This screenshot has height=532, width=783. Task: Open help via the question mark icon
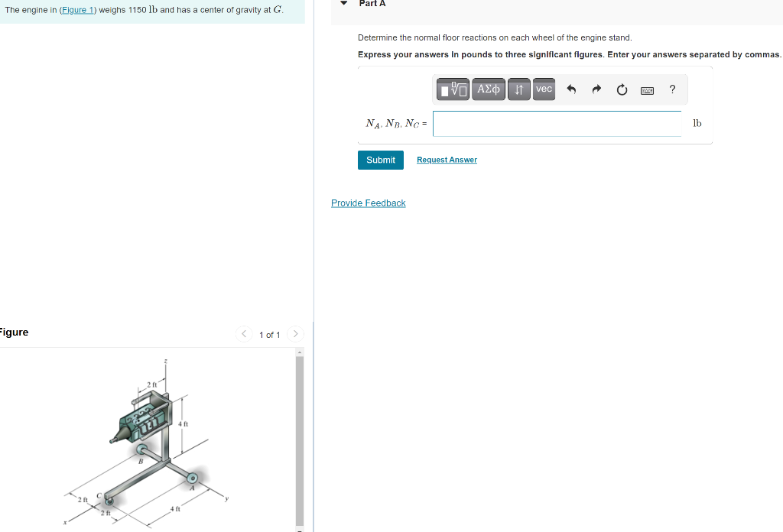(x=672, y=89)
